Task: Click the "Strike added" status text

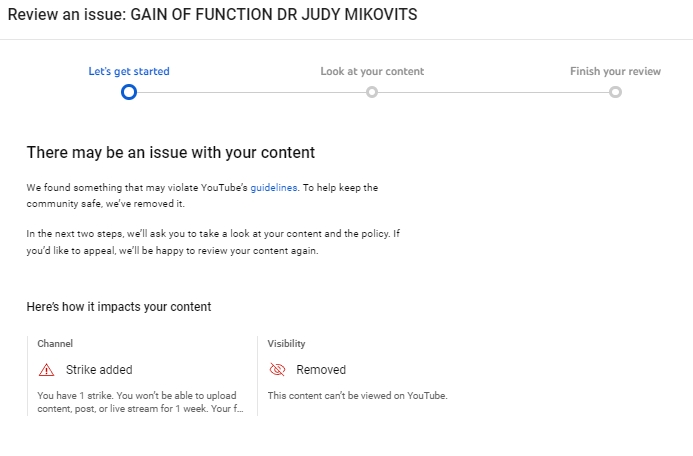Action: [x=99, y=370]
